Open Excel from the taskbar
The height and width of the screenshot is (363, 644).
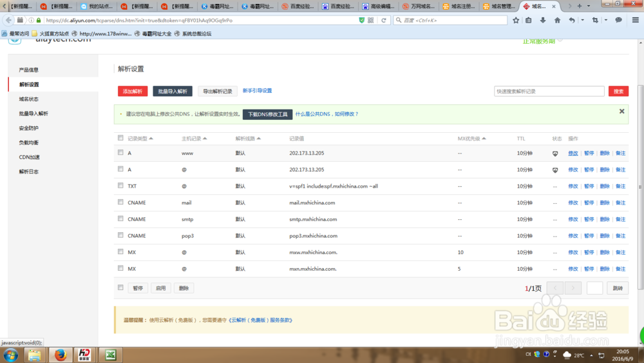(x=110, y=355)
